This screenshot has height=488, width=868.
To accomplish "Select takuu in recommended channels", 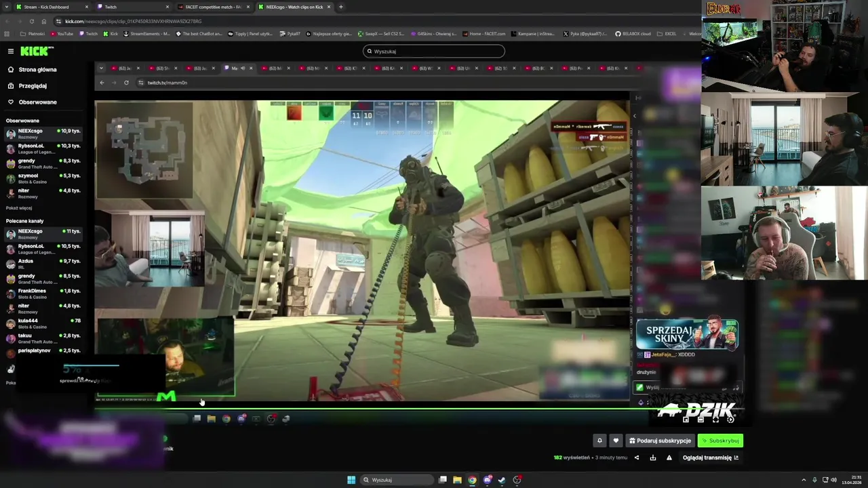I will pyautogui.click(x=43, y=338).
